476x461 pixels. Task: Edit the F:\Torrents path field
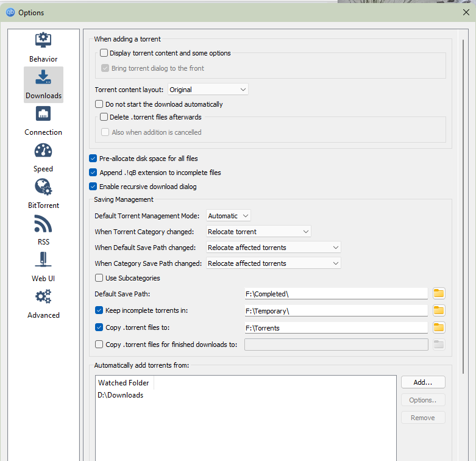(x=336, y=327)
